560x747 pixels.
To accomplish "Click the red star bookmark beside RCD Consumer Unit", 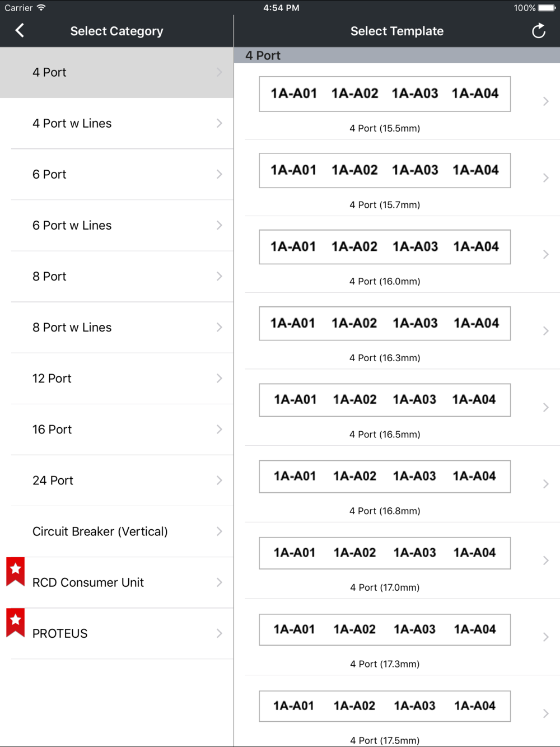I will coord(16,572).
